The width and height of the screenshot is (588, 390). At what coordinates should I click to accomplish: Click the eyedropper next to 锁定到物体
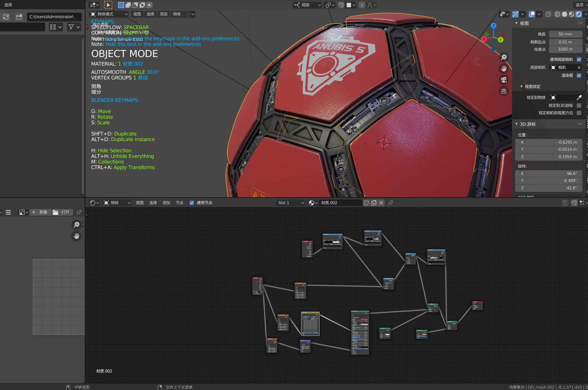(x=579, y=97)
